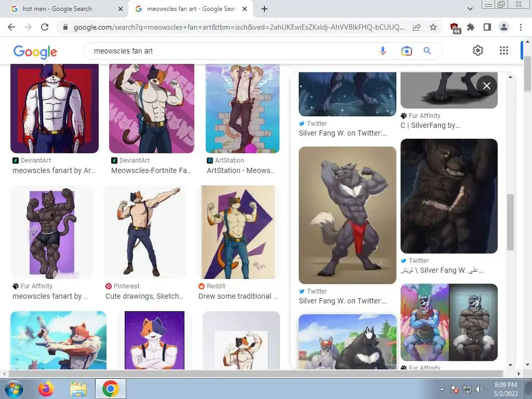Select the cat aiming pistol thumbnail

click(58, 340)
